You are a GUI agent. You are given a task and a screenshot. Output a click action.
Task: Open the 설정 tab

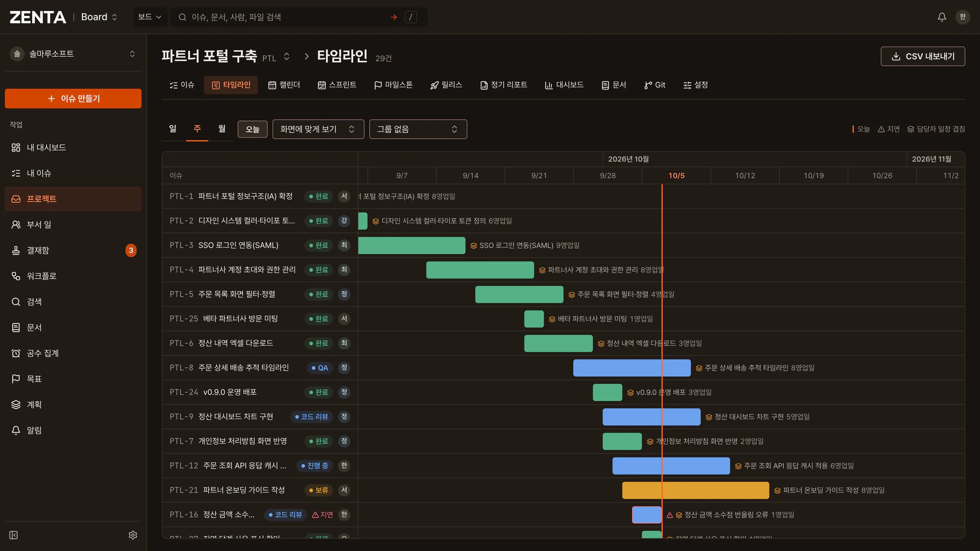(x=696, y=85)
